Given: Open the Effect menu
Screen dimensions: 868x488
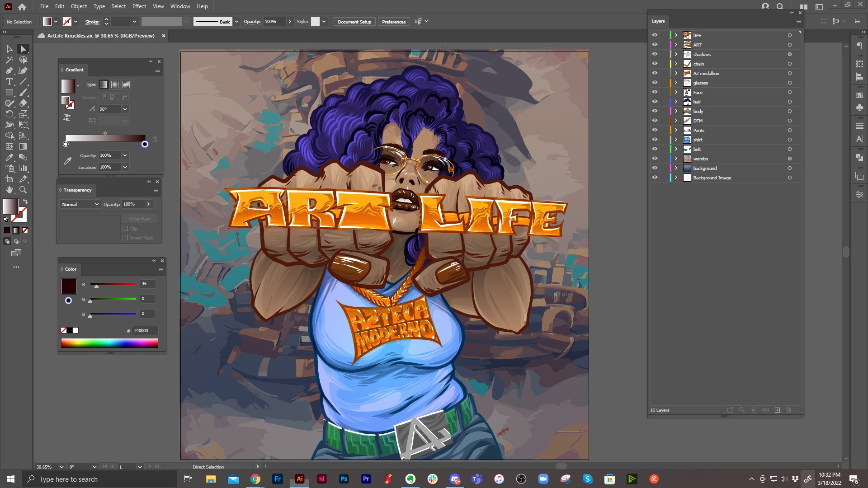Looking at the screenshot, I should 139,6.
